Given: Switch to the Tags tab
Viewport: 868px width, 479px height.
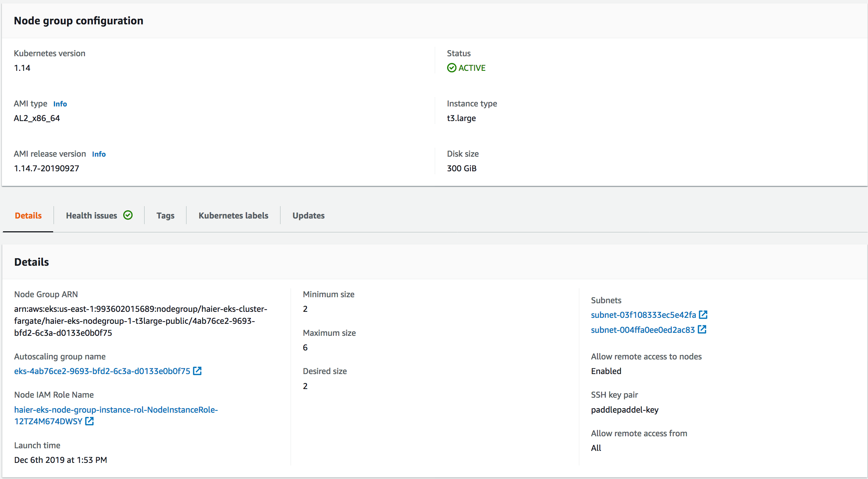Looking at the screenshot, I should coord(166,216).
